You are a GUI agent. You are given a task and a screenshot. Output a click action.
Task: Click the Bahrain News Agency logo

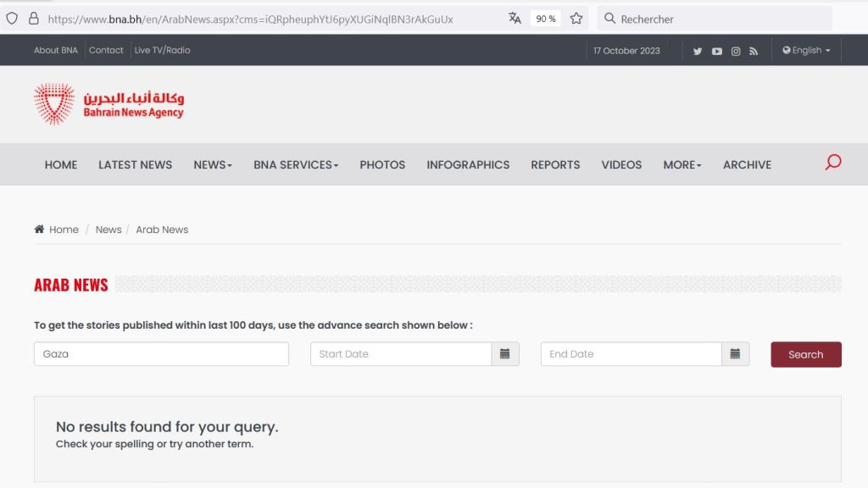108,104
